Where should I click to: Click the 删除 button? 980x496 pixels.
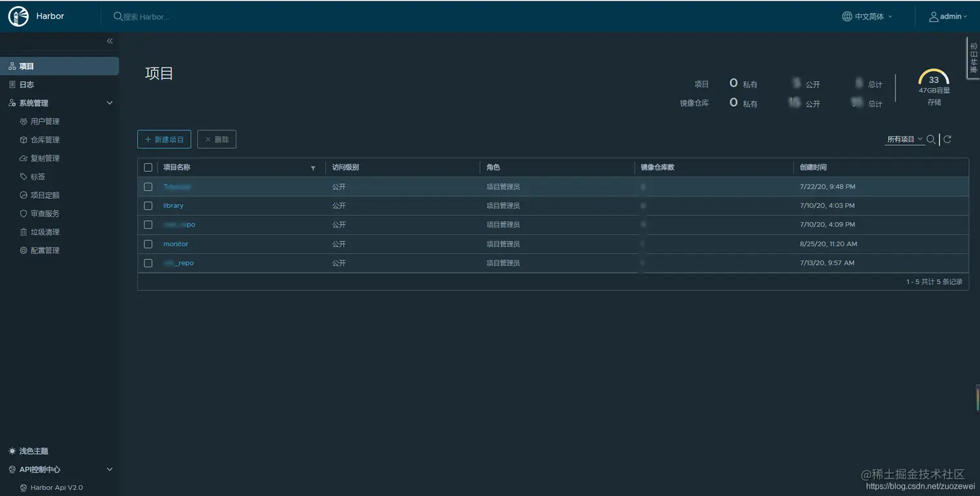[216, 139]
